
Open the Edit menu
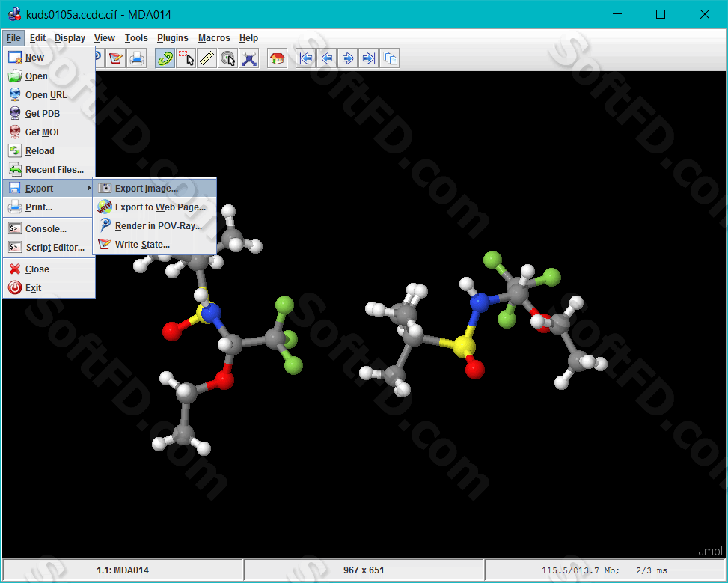point(37,38)
